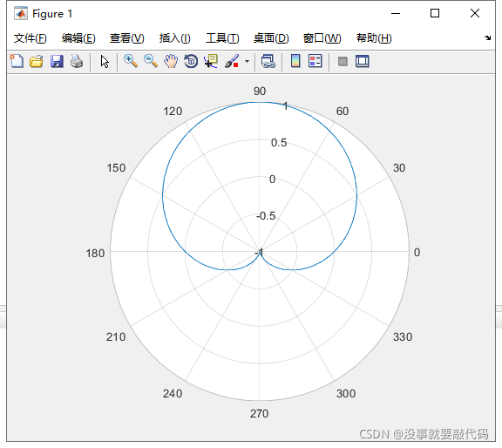This screenshot has height=448, width=502.
Task: Activate the Zoom Out magnifier tool
Action: point(151,61)
